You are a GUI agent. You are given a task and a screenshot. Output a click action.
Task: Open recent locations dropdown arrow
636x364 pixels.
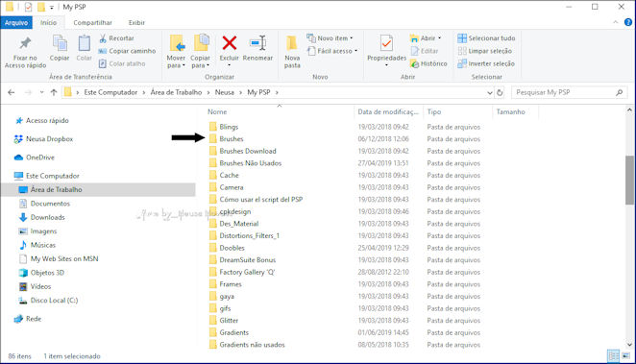[x=41, y=92]
